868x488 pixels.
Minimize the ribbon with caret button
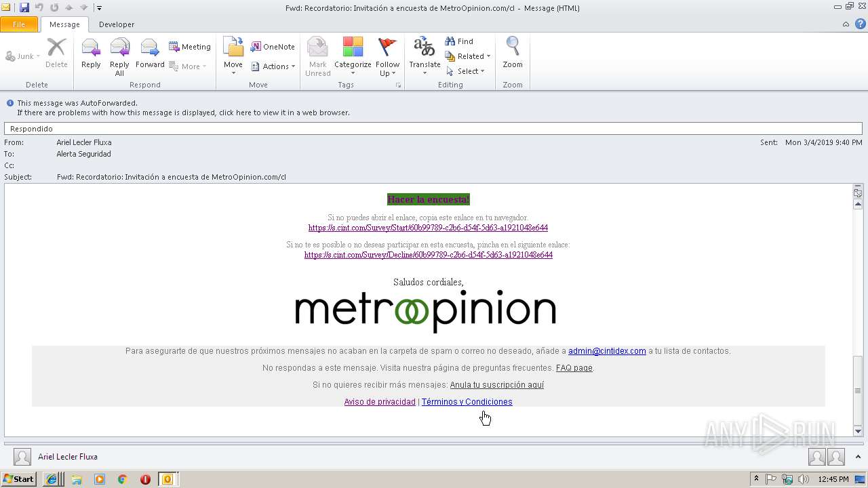coord(846,24)
